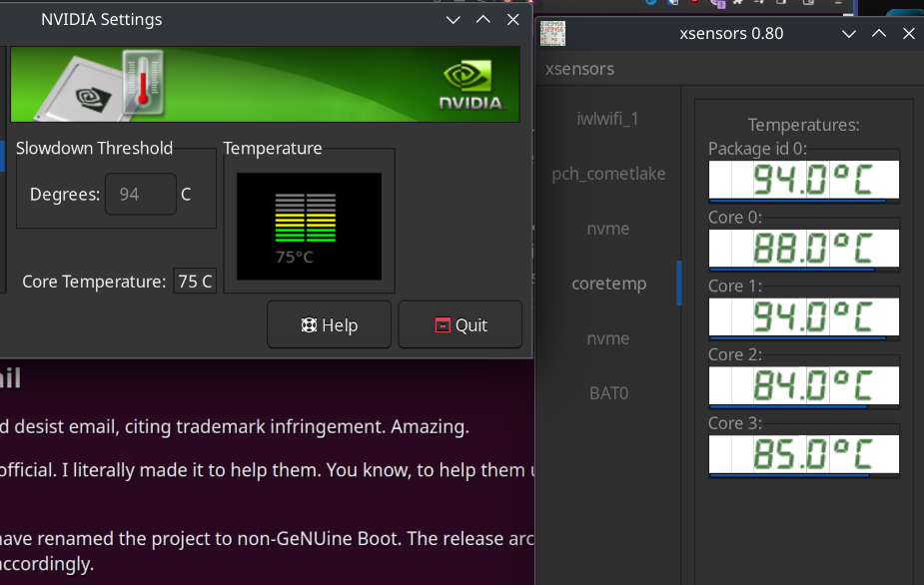The height and width of the screenshot is (585, 924).
Task: Click the 'Core Temperature:' label
Action: pos(94,282)
